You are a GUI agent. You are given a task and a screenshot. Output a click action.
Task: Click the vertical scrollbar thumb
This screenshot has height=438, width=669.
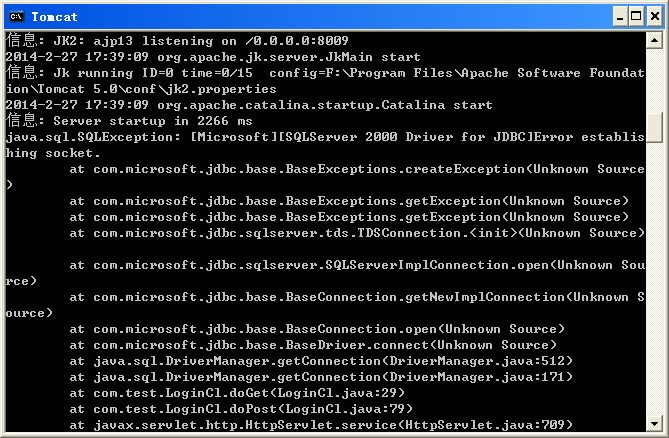pos(654,128)
